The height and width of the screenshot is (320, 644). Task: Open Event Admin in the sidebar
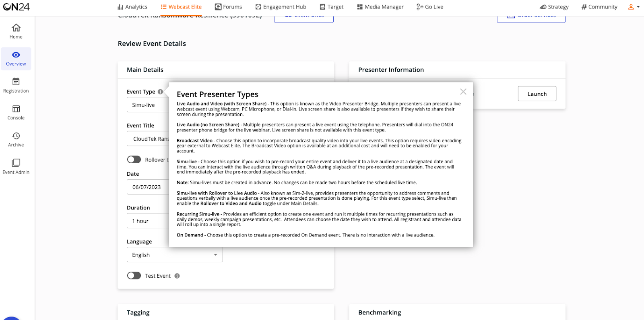click(16, 167)
